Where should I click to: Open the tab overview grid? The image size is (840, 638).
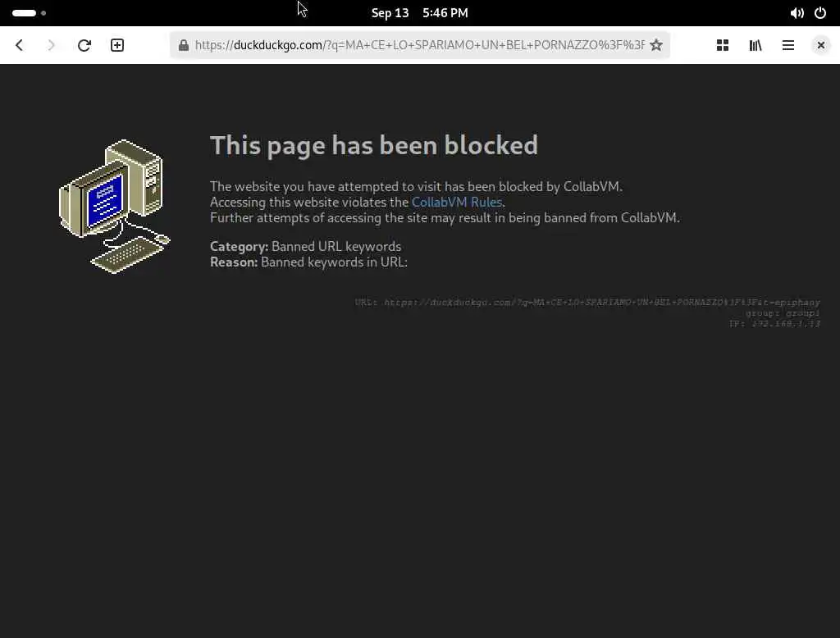pyautogui.click(x=723, y=45)
